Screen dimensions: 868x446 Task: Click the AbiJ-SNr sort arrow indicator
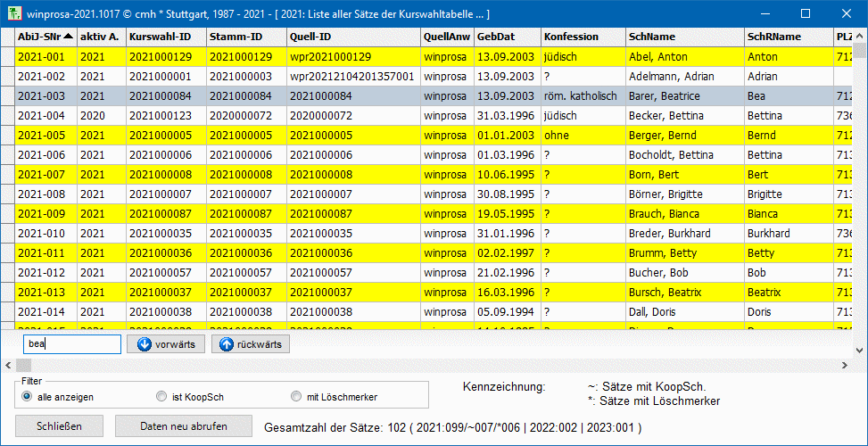pyautogui.click(x=69, y=37)
